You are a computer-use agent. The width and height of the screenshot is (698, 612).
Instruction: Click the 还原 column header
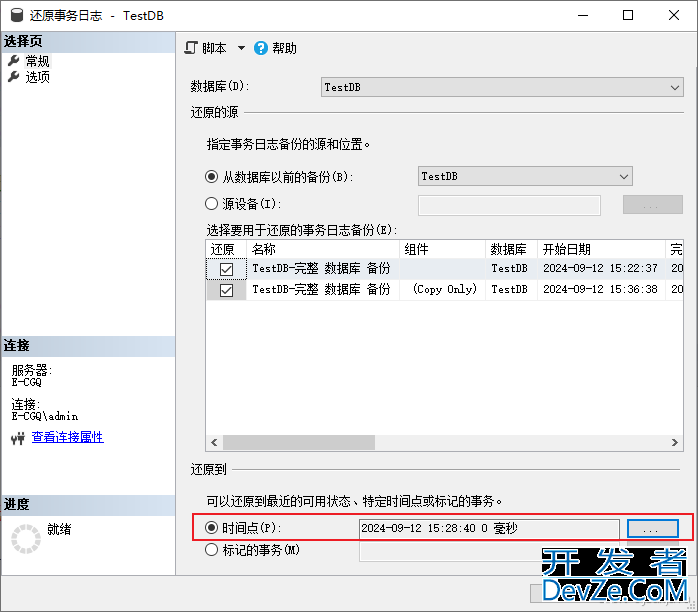tap(226, 249)
